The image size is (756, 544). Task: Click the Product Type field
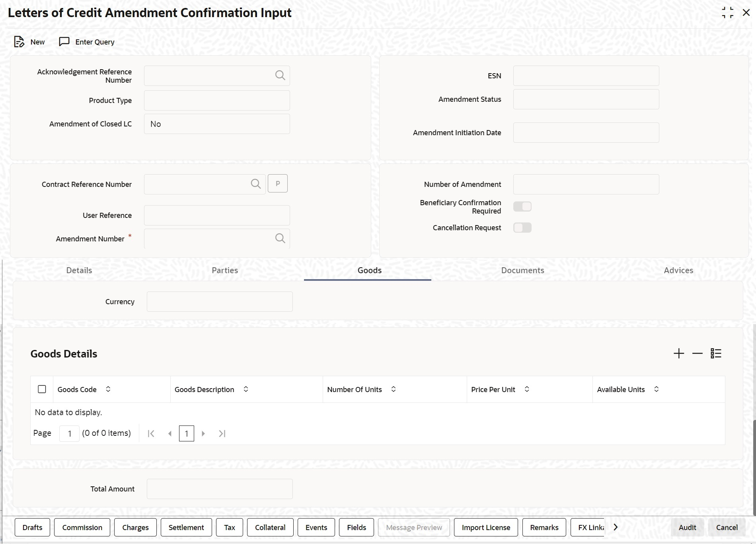pyautogui.click(x=217, y=100)
